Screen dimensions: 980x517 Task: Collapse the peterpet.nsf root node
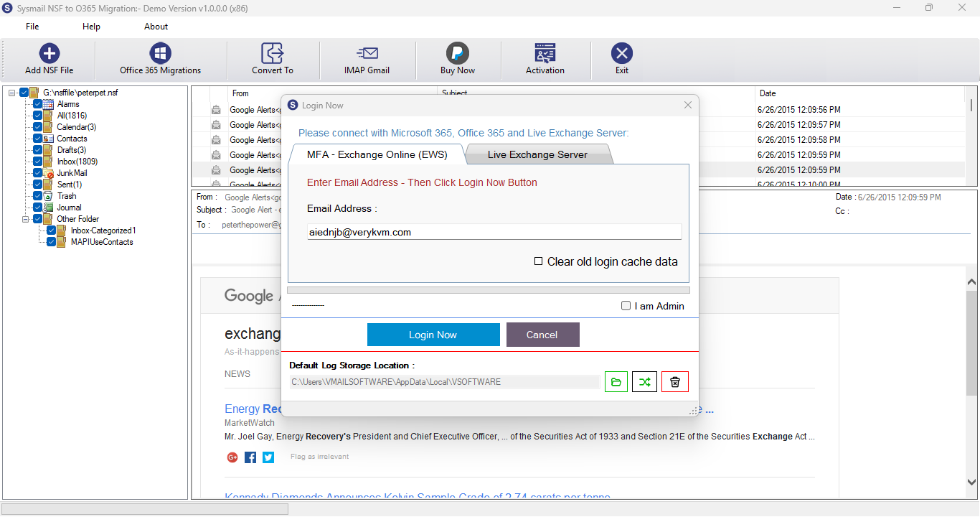(12, 93)
